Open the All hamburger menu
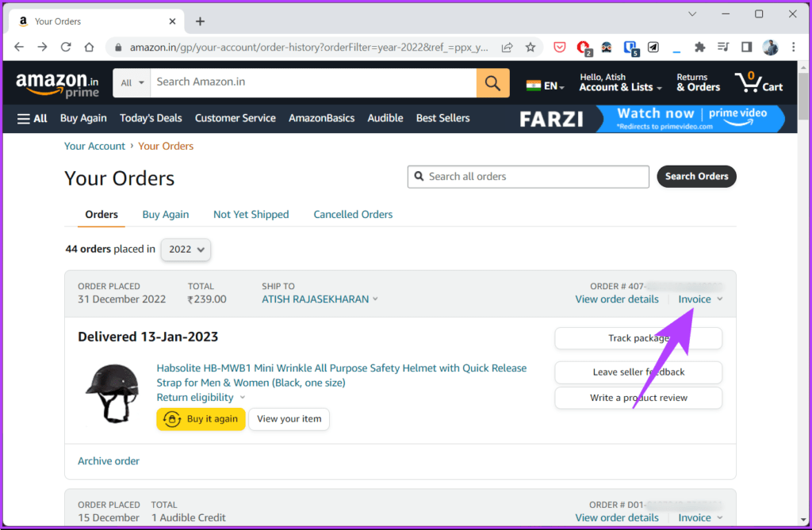This screenshot has width=812, height=530. [32, 119]
